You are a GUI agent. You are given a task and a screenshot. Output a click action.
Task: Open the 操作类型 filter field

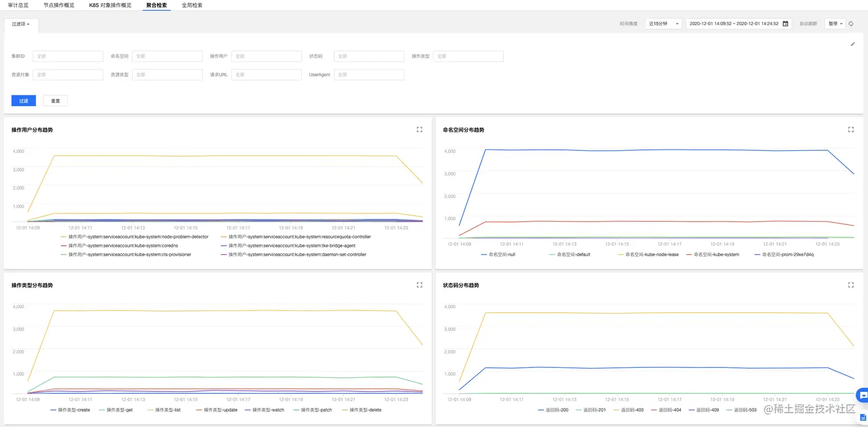click(468, 56)
